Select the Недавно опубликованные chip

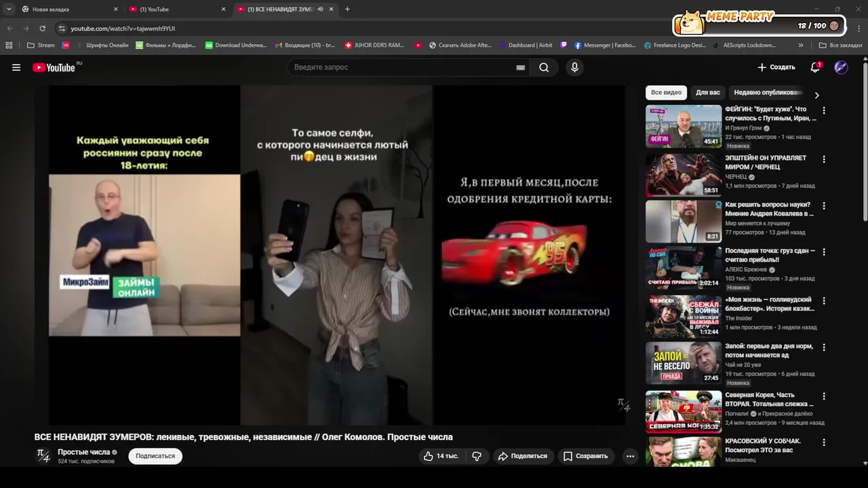pos(767,93)
